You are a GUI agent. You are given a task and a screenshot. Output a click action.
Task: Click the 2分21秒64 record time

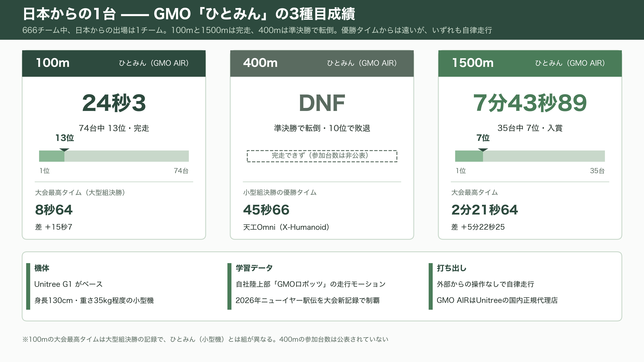[x=485, y=210]
